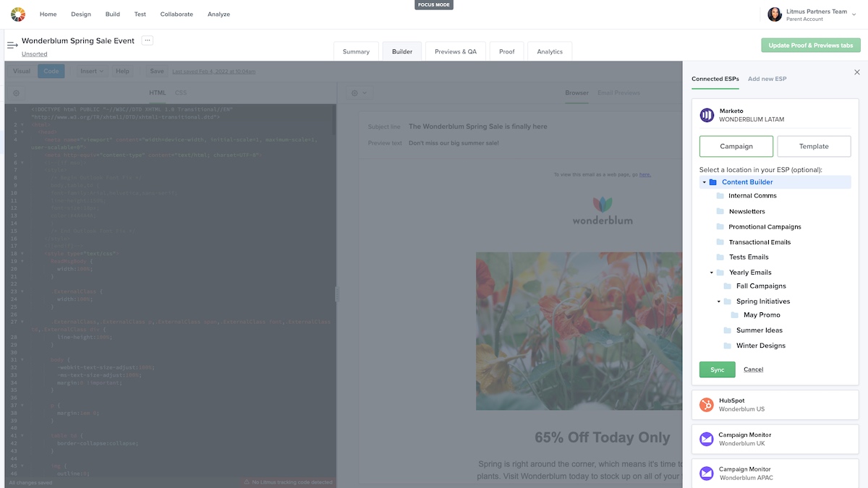Click Update Proof & Previews tabs button
Screen dimensions: 868x488
coord(810,45)
